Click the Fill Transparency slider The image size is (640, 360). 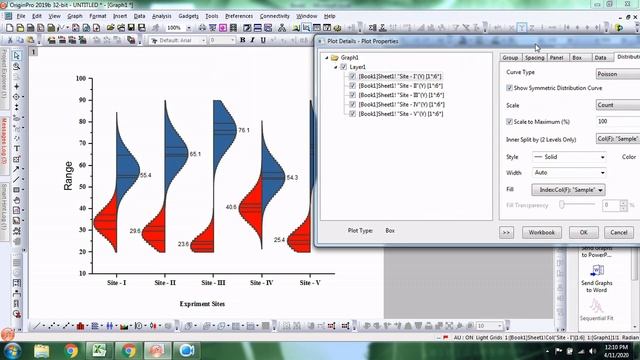pos(578,205)
